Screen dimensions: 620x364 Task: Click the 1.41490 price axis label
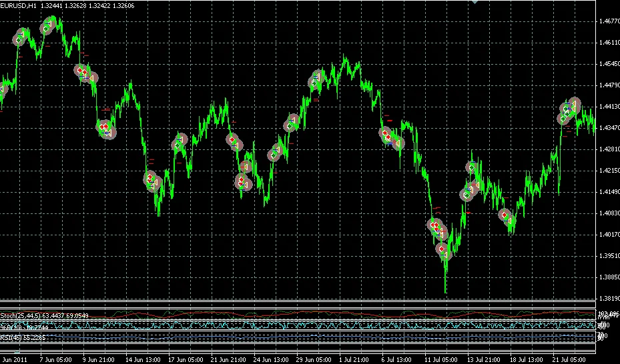[x=609, y=192]
